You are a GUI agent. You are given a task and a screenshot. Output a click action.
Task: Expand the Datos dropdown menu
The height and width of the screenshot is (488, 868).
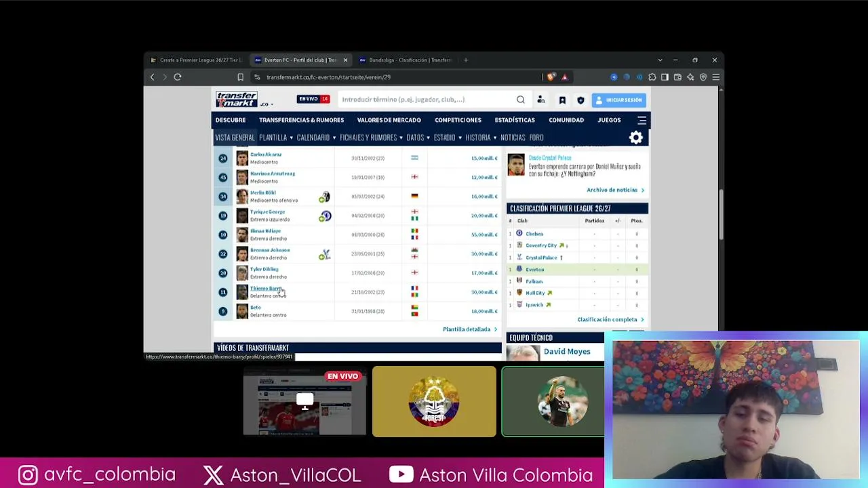(418, 138)
